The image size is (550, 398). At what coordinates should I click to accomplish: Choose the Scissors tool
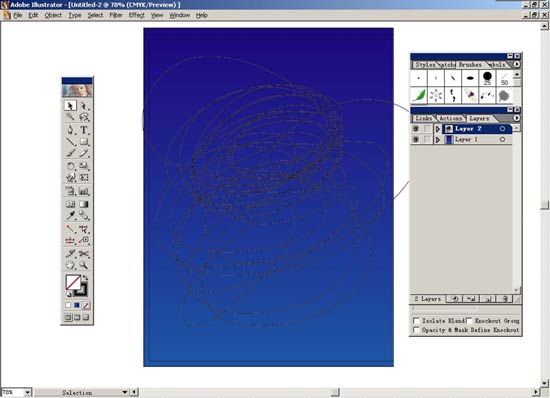click(84, 254)
